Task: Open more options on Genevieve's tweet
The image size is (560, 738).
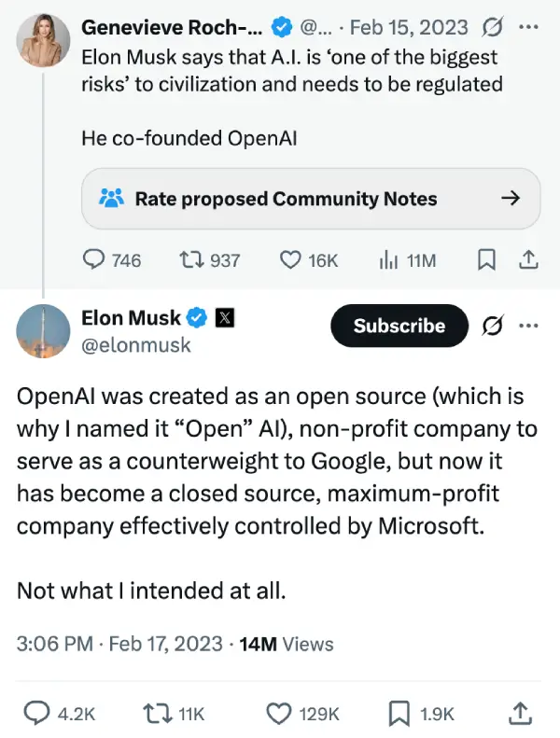Action: (x=528, y=27)
